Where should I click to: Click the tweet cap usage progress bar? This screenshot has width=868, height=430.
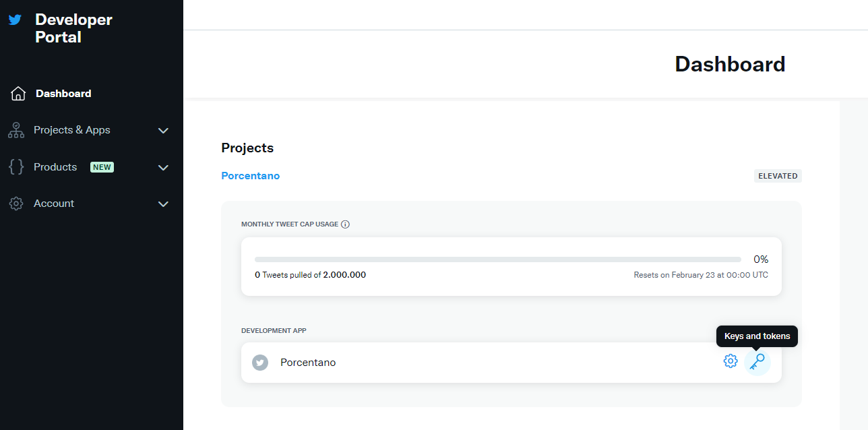pos(498,259)
